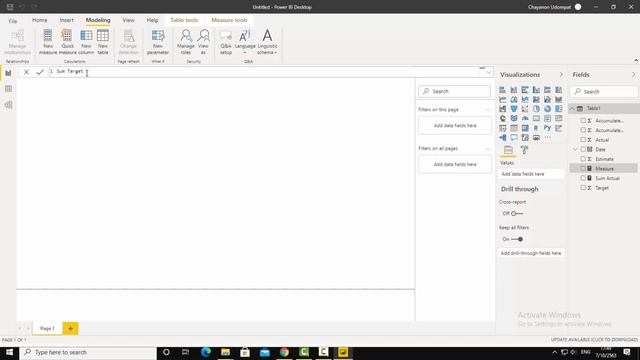Open Table tools ribbon tab

pos(184,20)
